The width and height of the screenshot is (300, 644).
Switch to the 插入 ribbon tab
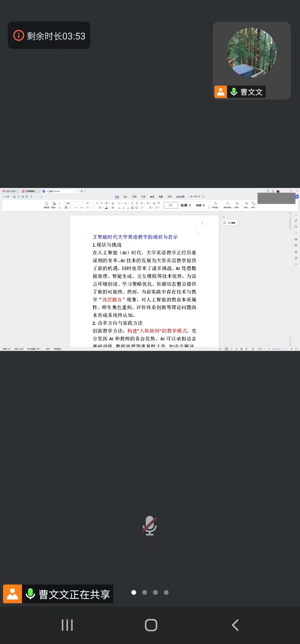[126, 197]
